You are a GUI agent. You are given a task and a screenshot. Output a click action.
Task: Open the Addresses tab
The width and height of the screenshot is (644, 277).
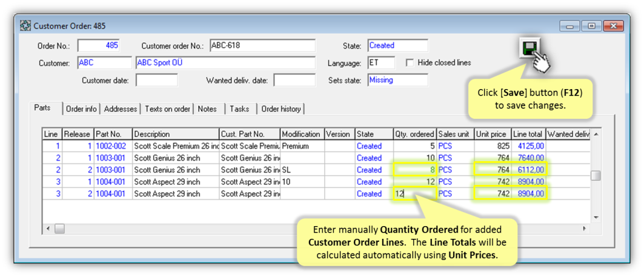click(121, 109)
